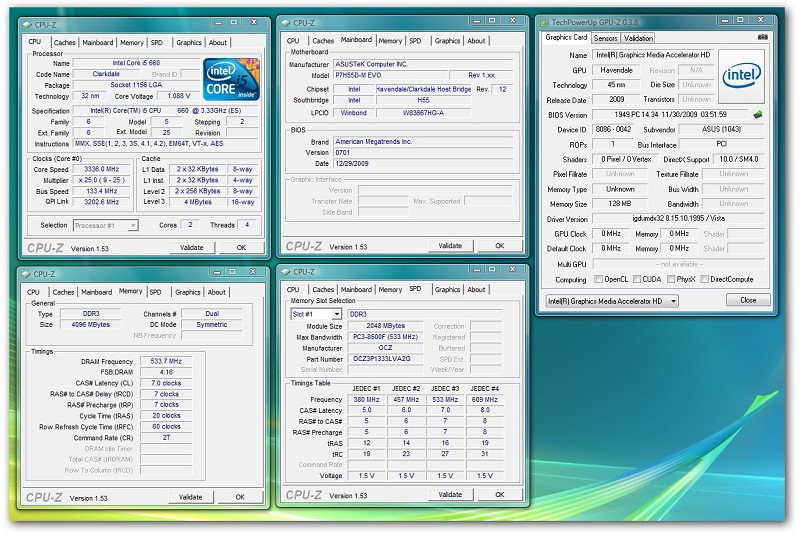Click the JEDEC #3 frequency 533 MHz cell
This screenshot has width=800, height=533.
click(x=445, y=400)
